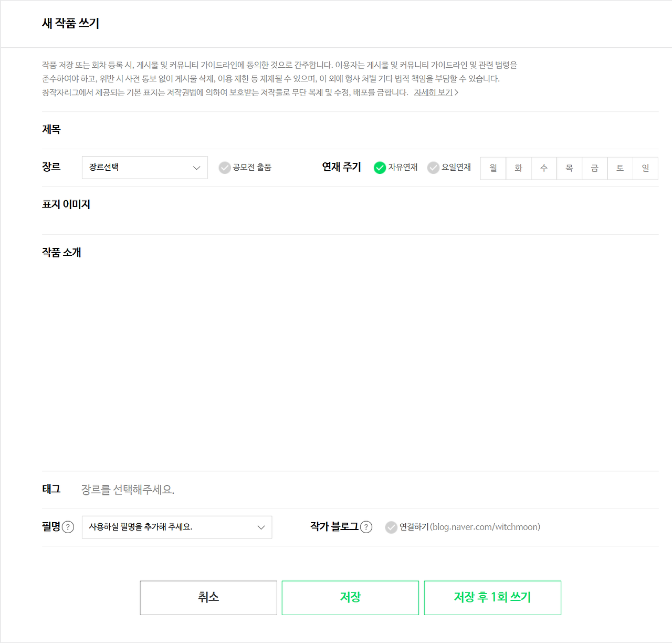Screen dimensions: 672x643
Task: Open the 자세히 보기 link
Action: point(433,92)
